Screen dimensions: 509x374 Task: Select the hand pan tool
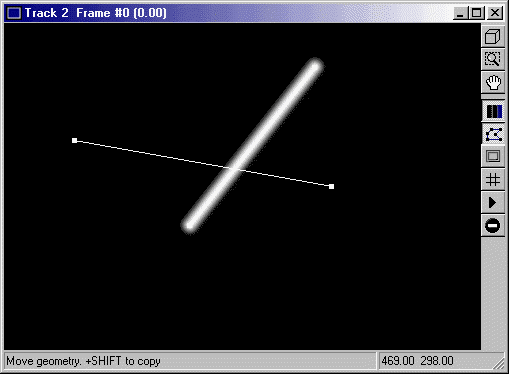493,82
